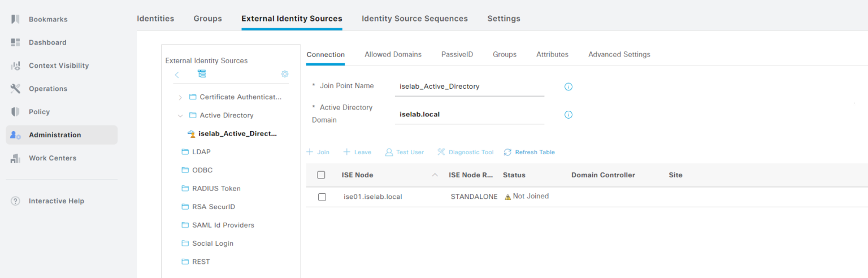The image size is (868, 278).
Task: Select the LDAP folder in tree
Action: 201,152
